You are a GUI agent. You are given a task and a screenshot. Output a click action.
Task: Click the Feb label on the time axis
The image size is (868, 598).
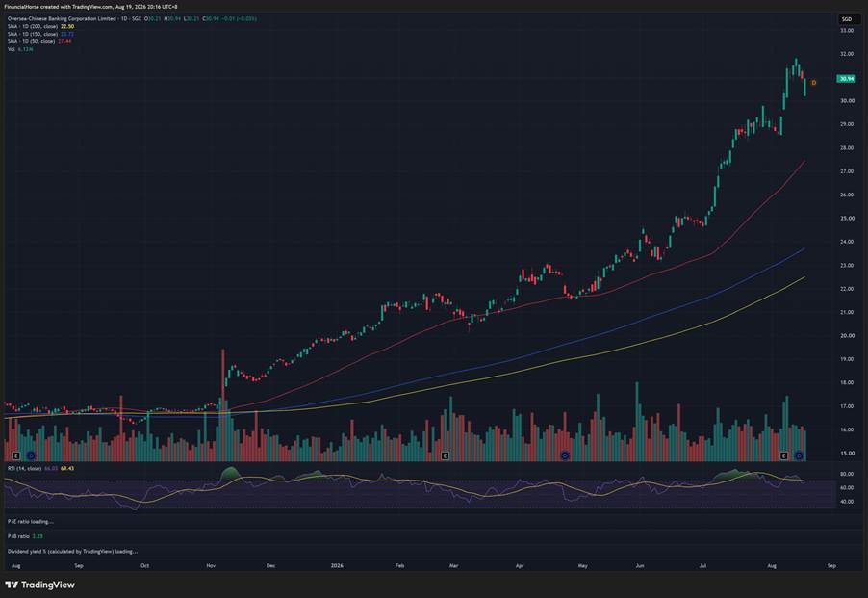point(399,566)
